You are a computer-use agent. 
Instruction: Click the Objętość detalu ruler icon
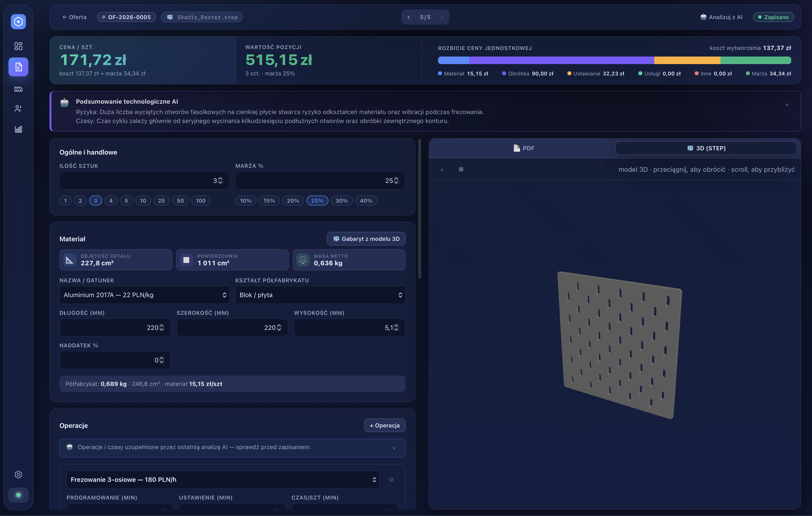tap(70, 260)
